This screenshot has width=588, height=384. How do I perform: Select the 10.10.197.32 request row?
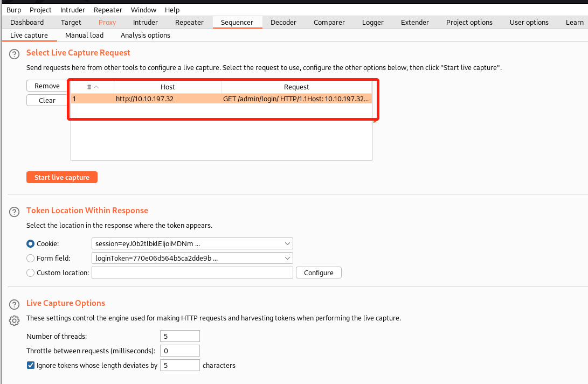(221, 99)
